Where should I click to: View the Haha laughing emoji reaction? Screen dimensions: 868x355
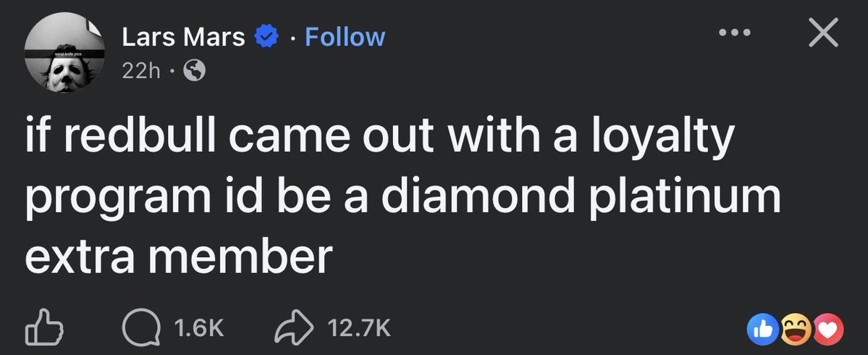(796, 330)
